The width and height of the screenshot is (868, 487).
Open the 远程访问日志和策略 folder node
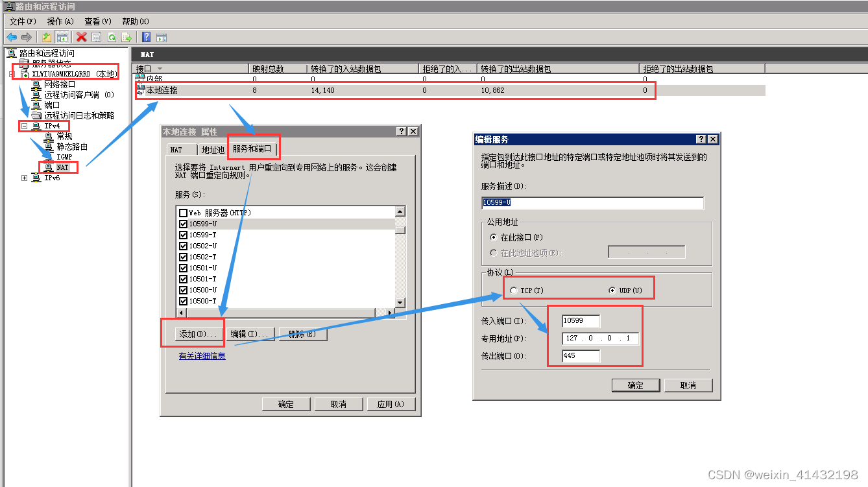tap(78, 115)
